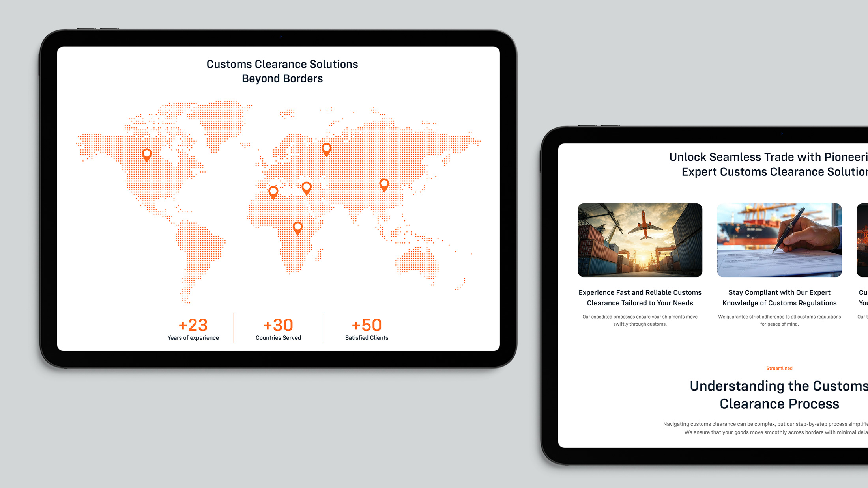
Task: Click the orange Streamlined label
Action: 779,368
